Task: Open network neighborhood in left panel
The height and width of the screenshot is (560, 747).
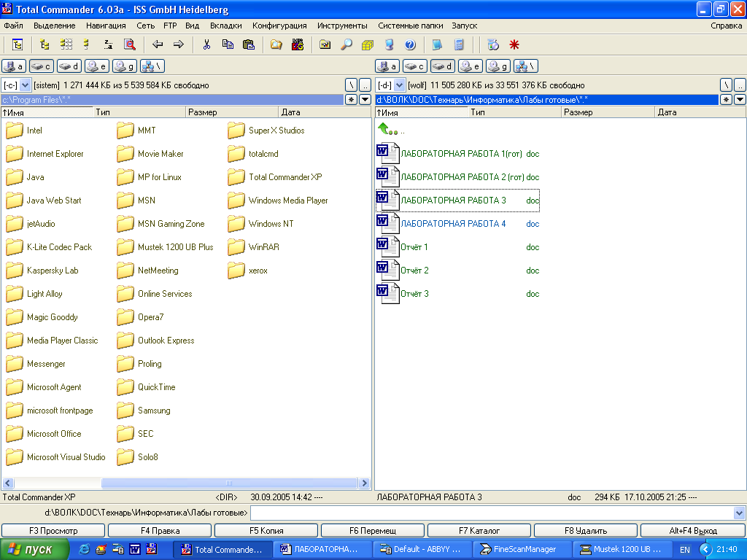Action: [152, 66]
